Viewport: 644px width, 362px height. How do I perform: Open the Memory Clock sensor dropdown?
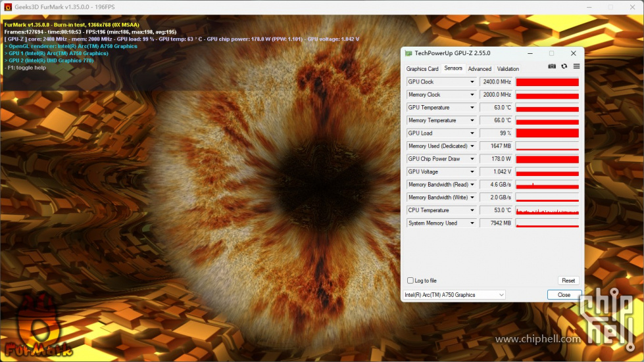(x=472, y=95)
